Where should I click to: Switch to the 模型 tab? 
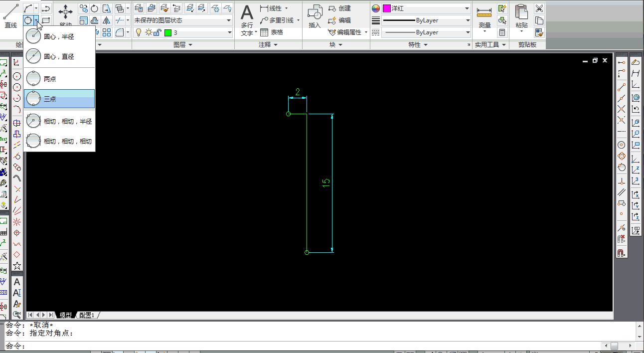(x=66, y=315)
